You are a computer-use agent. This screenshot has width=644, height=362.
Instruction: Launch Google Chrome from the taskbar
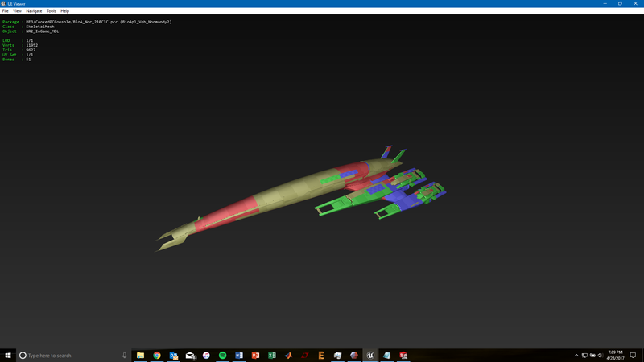click(x=157, y=356)
